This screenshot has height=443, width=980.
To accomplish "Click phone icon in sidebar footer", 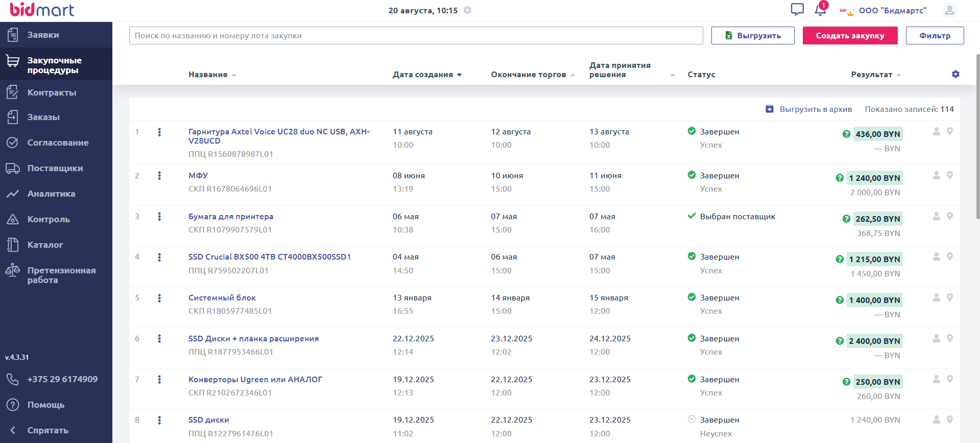I will (12, 379).
